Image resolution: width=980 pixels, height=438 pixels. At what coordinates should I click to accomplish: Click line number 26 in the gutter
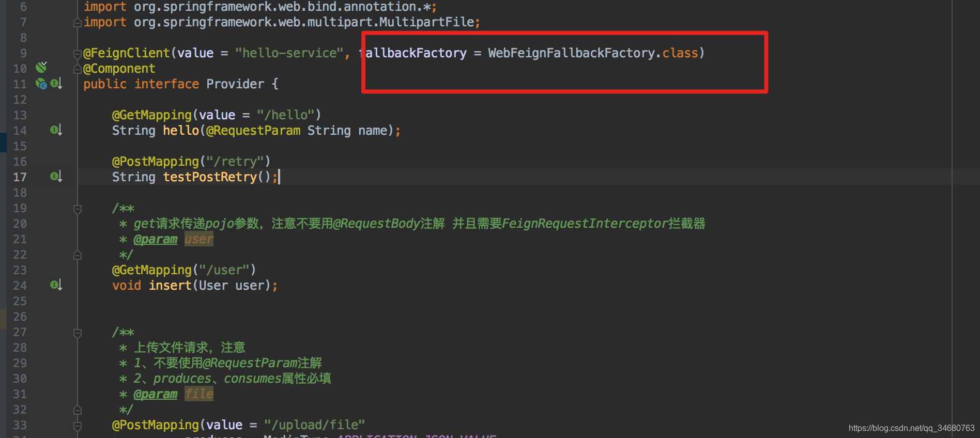click(x=20, y=317)
